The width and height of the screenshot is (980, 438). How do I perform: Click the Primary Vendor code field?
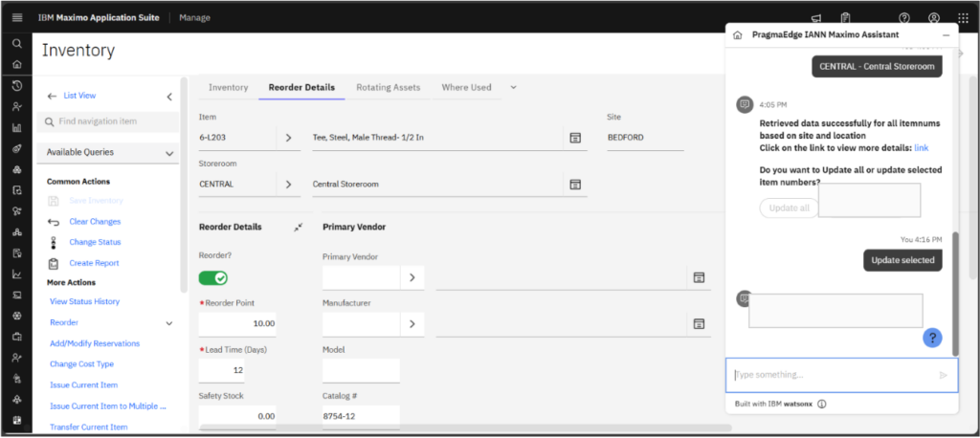(361, 277)
